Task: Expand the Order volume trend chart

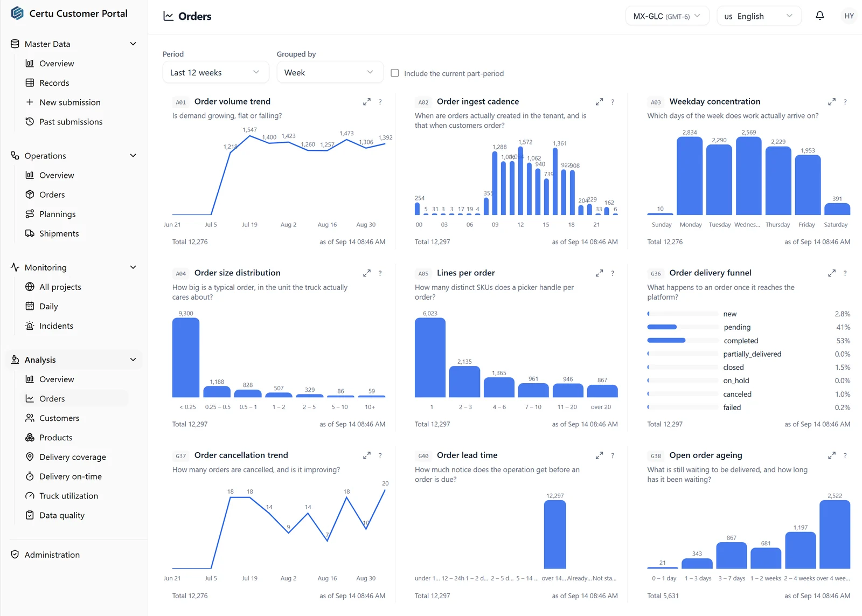Action: click(x=367, y=102)
